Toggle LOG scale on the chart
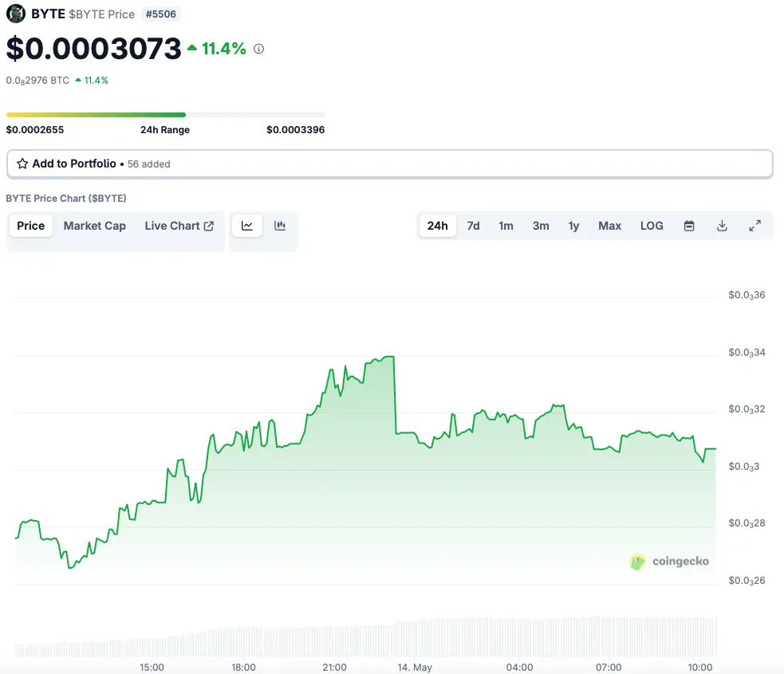This screenshot has width=784, height=674. [x=652, y=226]
